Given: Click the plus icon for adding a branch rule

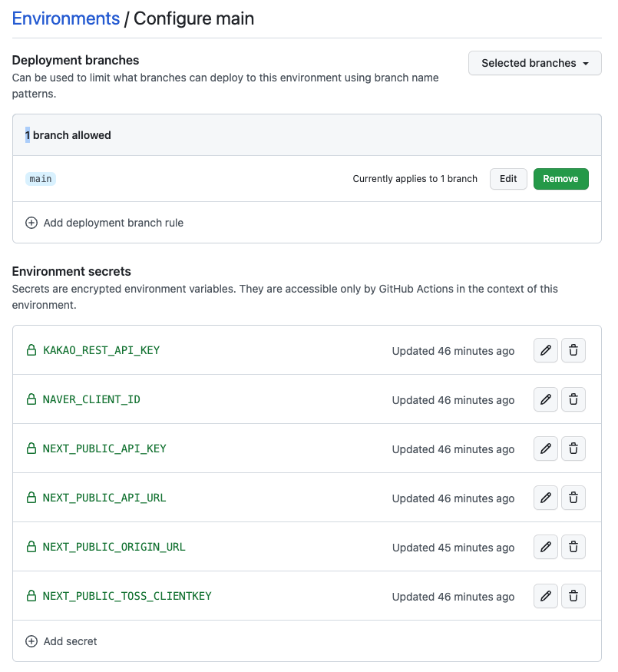Looking at the screenshot, I should [31, 223].
